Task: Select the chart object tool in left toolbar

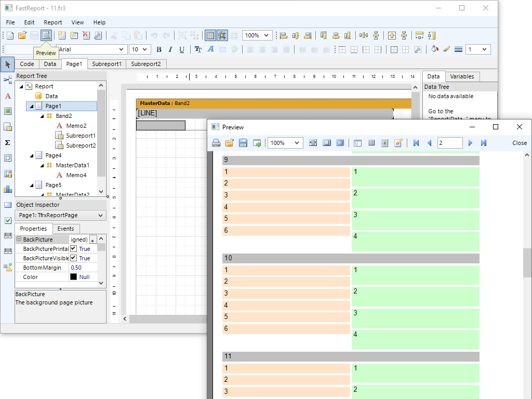Action: (8, 189)
